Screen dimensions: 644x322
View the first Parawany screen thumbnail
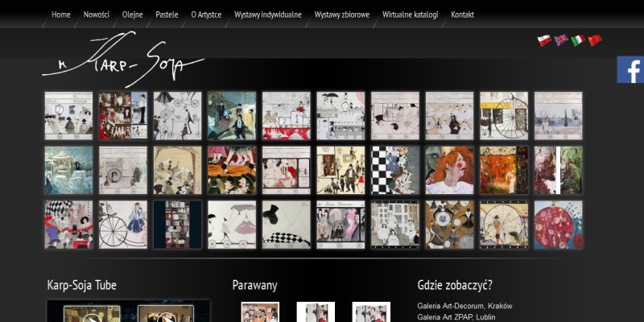[x=260, y=313]
